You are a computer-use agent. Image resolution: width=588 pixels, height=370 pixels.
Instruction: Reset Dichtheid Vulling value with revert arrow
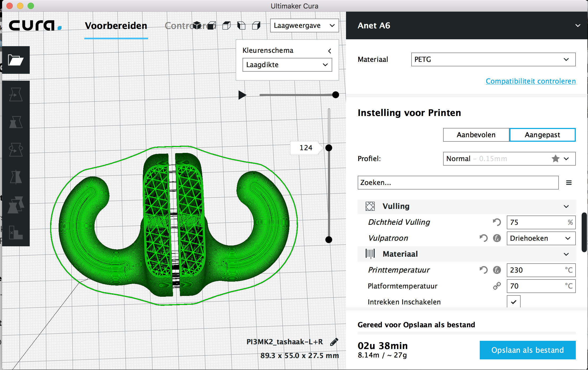(x=497, y=222)
